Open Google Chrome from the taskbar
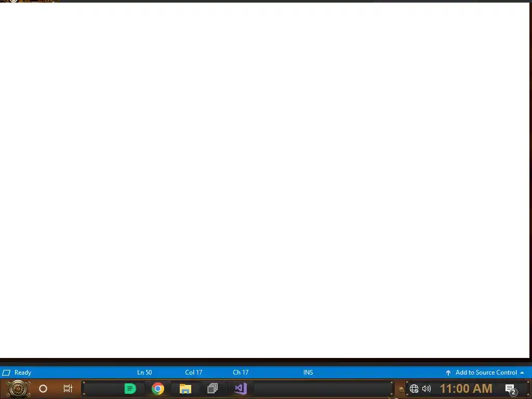532x399 pixels. (158, 389)
